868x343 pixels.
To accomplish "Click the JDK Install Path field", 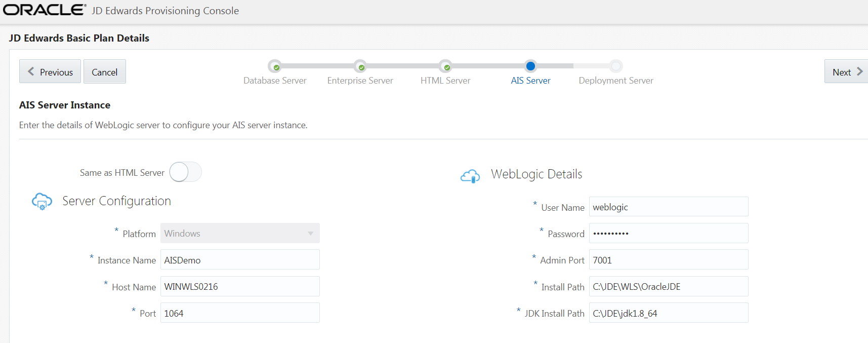I will 669,313.
